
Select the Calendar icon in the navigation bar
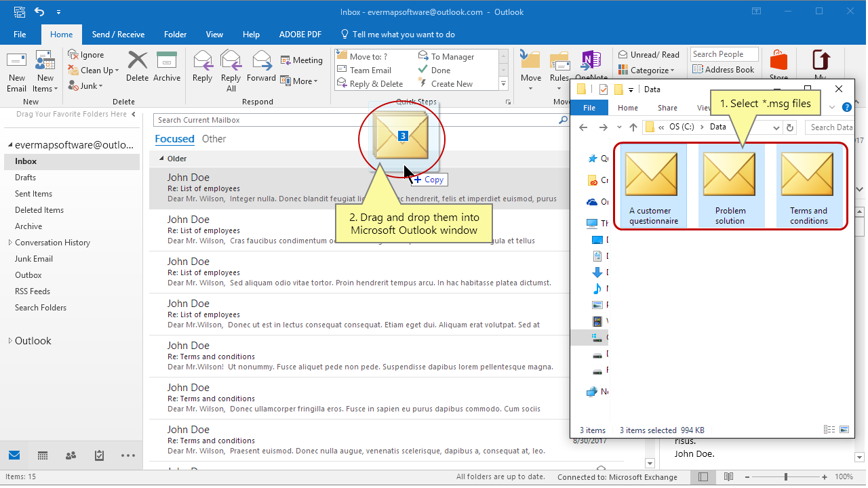(42, 455)
